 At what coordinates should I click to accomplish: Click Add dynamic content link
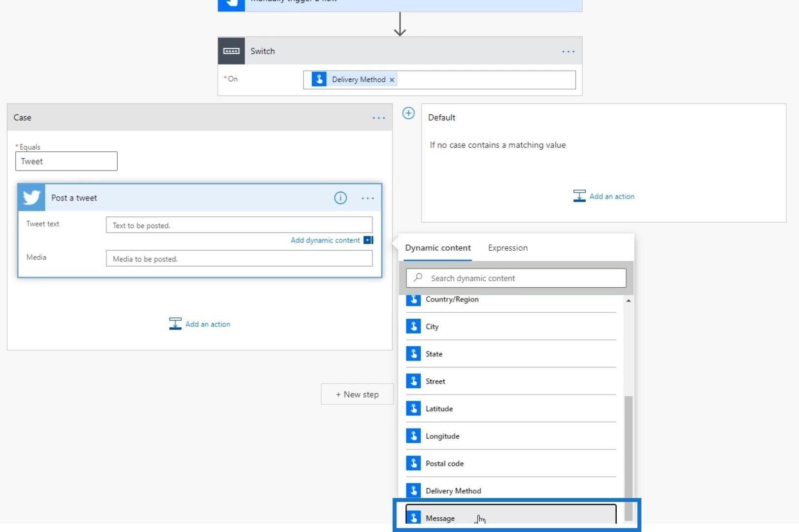coord(325,240)
